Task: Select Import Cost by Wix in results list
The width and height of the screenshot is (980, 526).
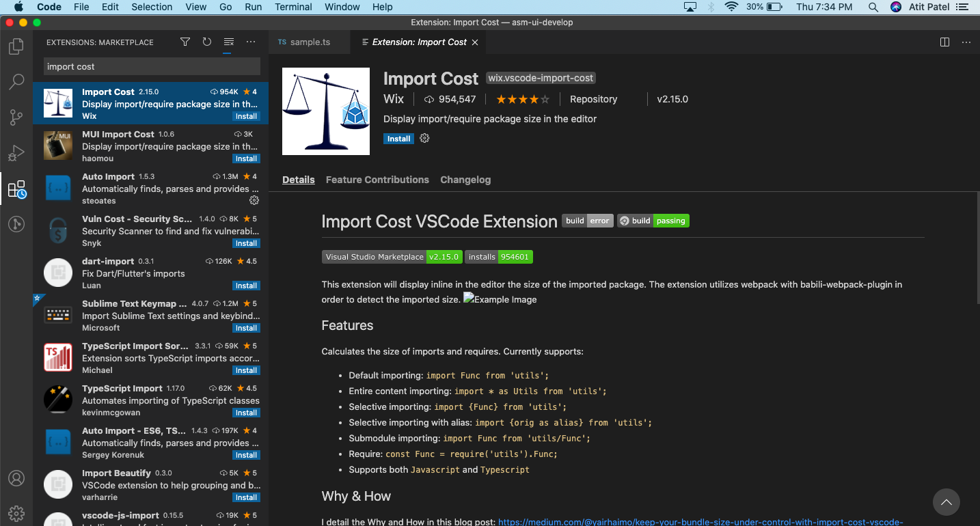Action: pyautogui.click(x=150, y=103)
